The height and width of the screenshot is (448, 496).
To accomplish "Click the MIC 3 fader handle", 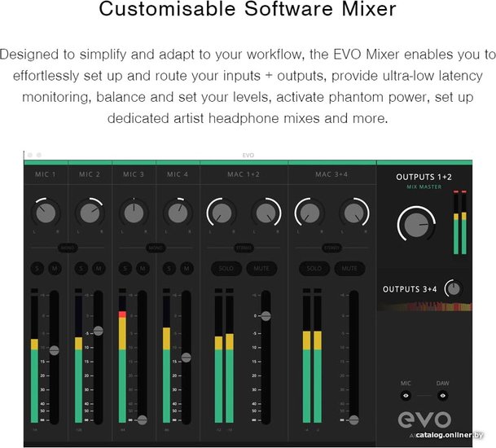I will [142, 419].
